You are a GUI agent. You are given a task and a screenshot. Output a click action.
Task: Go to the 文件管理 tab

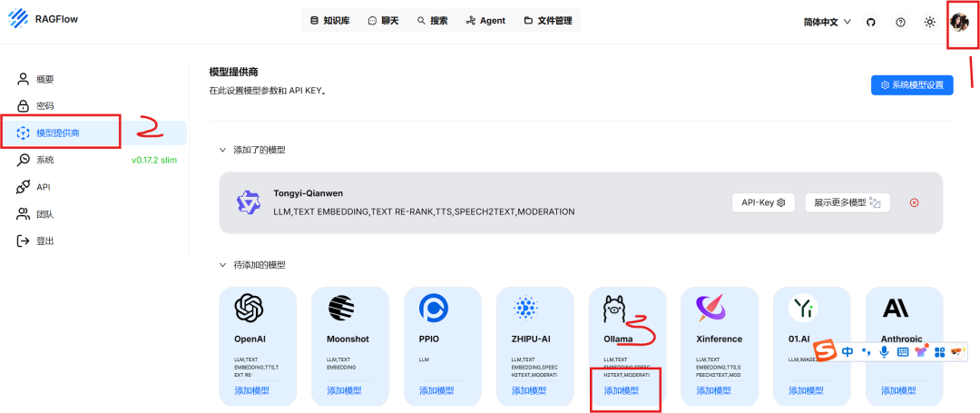547,21
